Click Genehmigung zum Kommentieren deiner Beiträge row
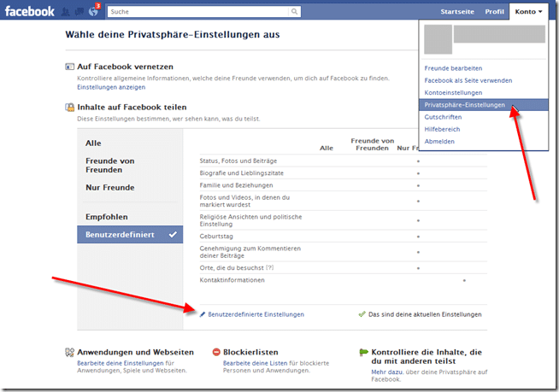Viewport: 559px width, 392px height. [343, 252]
